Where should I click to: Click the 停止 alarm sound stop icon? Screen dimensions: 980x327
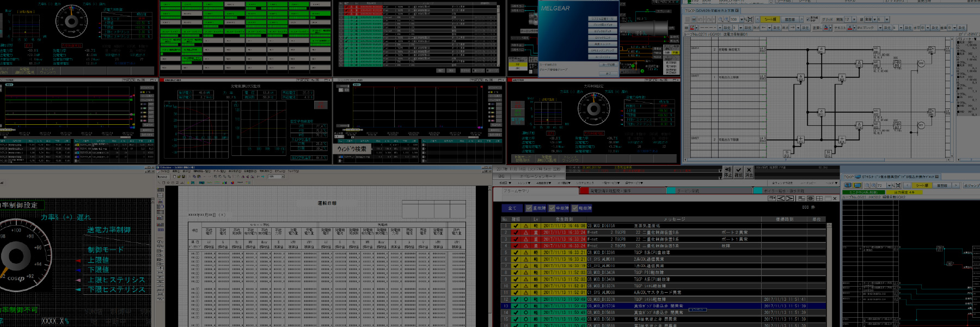click(x=728, y=172)
